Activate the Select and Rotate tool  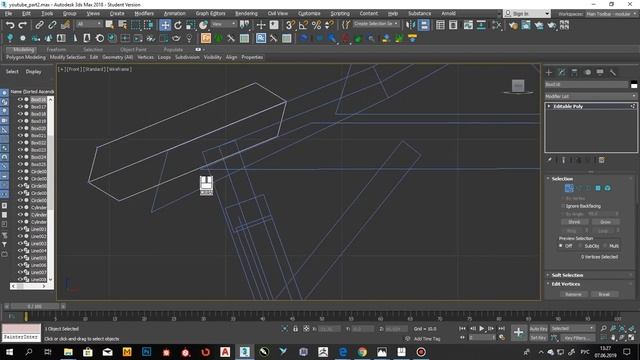[x=178, y=25]
